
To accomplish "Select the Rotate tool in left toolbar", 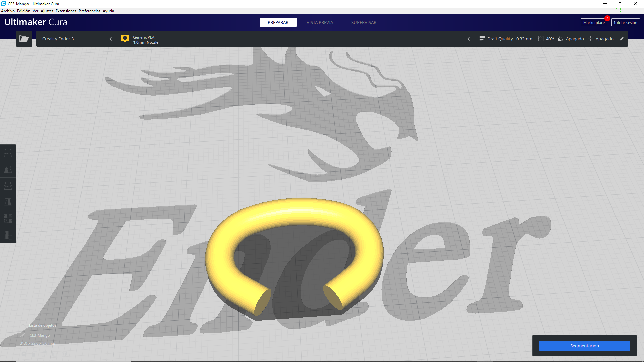I will pyautogui.click(x=8, y=186).
